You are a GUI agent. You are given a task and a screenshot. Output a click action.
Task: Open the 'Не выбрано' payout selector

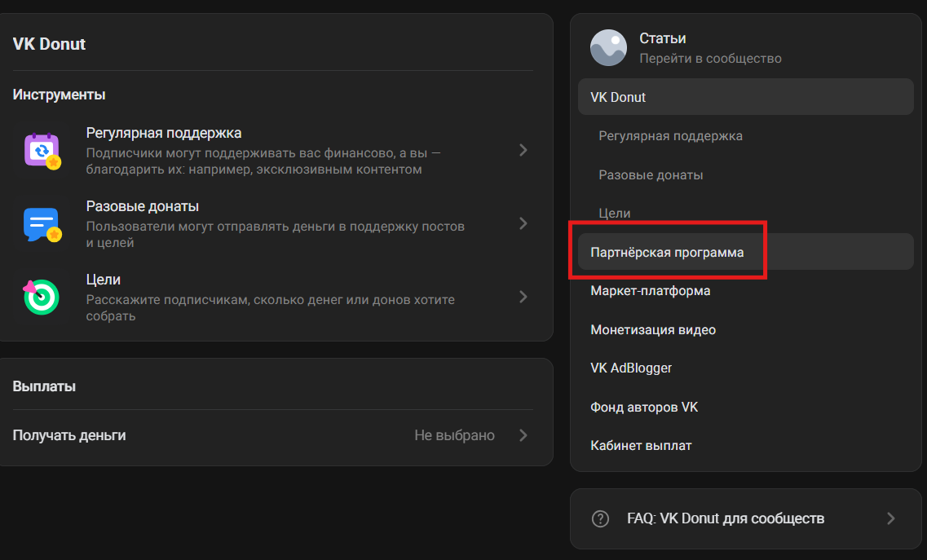[455, 434]
